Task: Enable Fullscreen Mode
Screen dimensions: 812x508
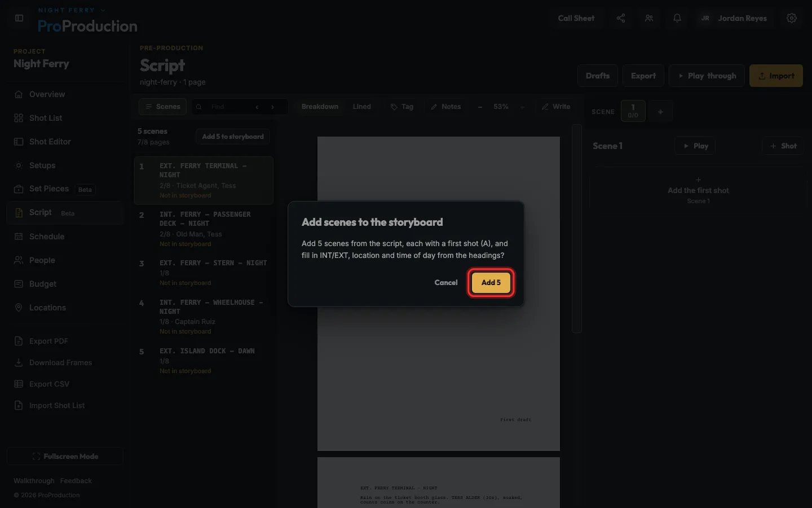Action: coord(65,456)
